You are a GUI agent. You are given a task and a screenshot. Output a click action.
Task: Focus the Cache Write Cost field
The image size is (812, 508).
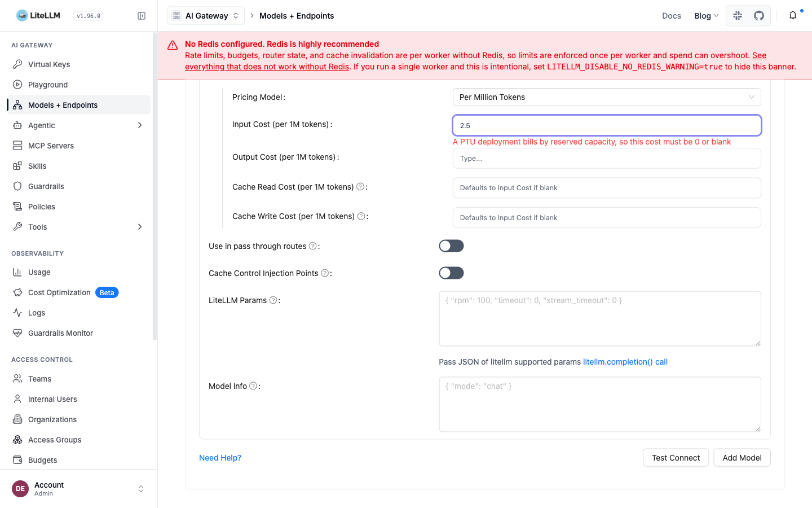tap(607, 218)
